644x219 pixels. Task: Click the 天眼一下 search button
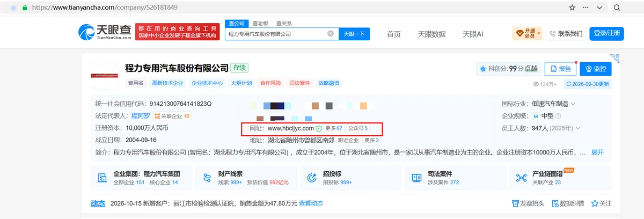tap(354, 34)
